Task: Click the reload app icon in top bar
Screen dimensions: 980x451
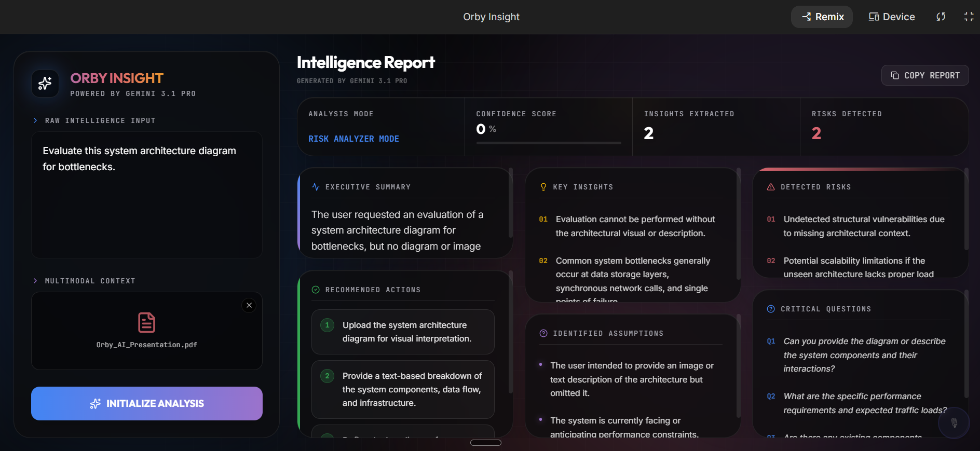Action: pos(941,17)
